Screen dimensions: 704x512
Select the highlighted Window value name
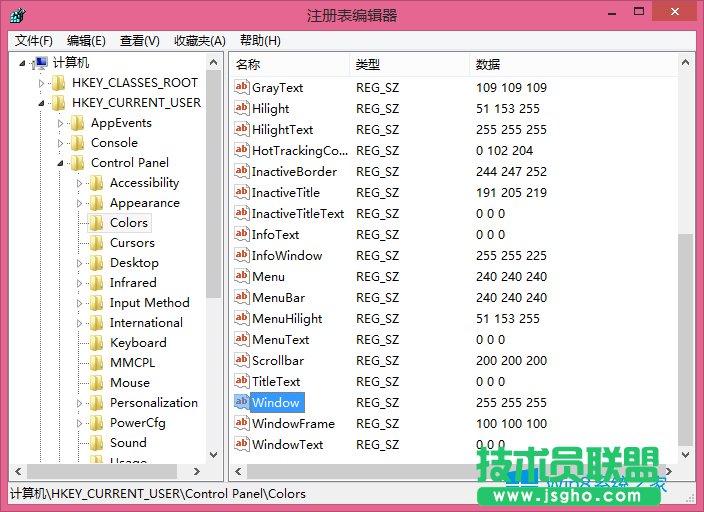coord(276,402)
